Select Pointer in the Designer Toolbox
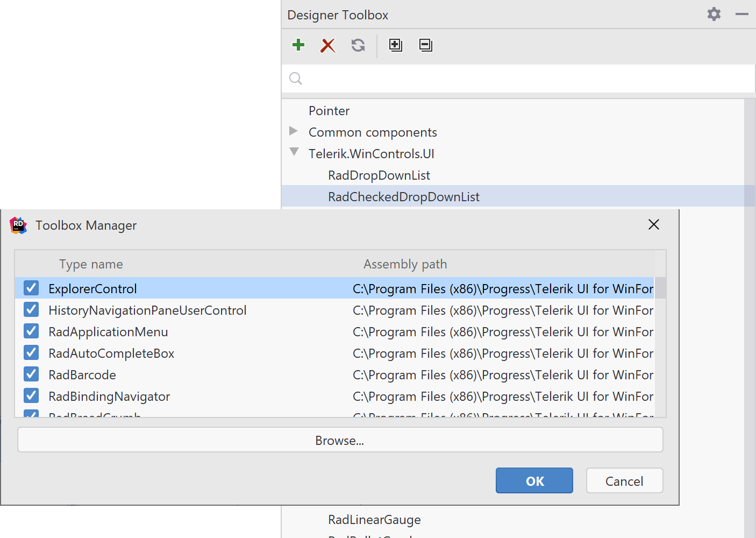Screen dimensions: 756x538 pos(329,111)
